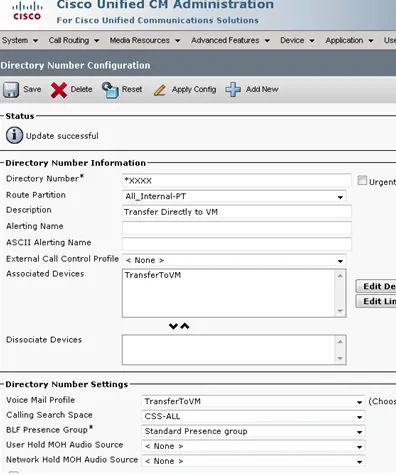The height and width of the screenshot is (475, 396).
Task: Click the up arrow below Associated Devices
Action: point(185,326)
